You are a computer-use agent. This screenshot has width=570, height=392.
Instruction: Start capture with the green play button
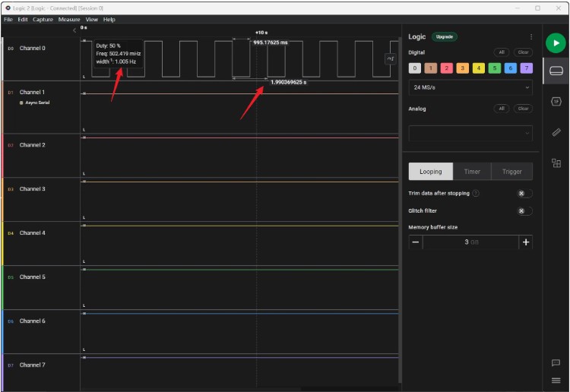[x=556, y=43]
